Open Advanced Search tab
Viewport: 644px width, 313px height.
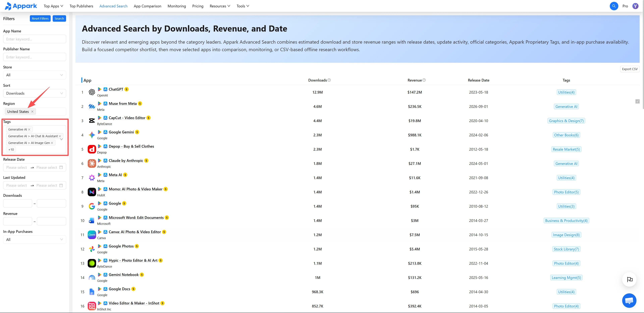coord(113,6)
